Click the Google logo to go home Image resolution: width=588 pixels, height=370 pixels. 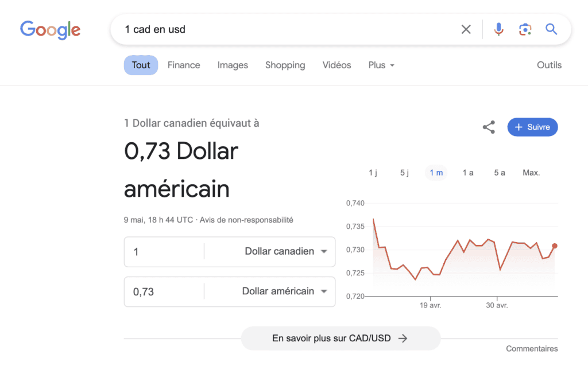(x=50, y=30)
